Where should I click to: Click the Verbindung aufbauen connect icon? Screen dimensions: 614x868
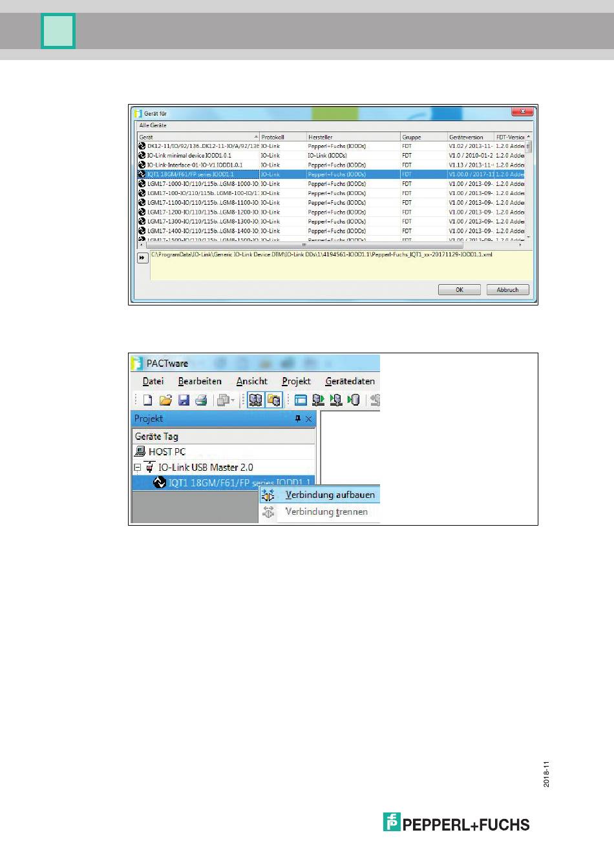click(268, 495)
